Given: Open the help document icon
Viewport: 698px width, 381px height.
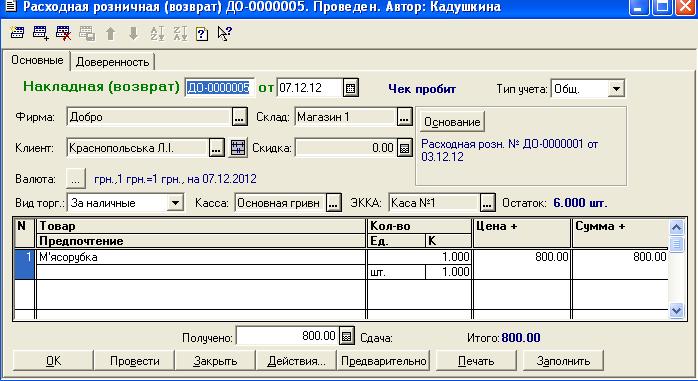Looking at the screenshot, I should [x=202, y=34].
